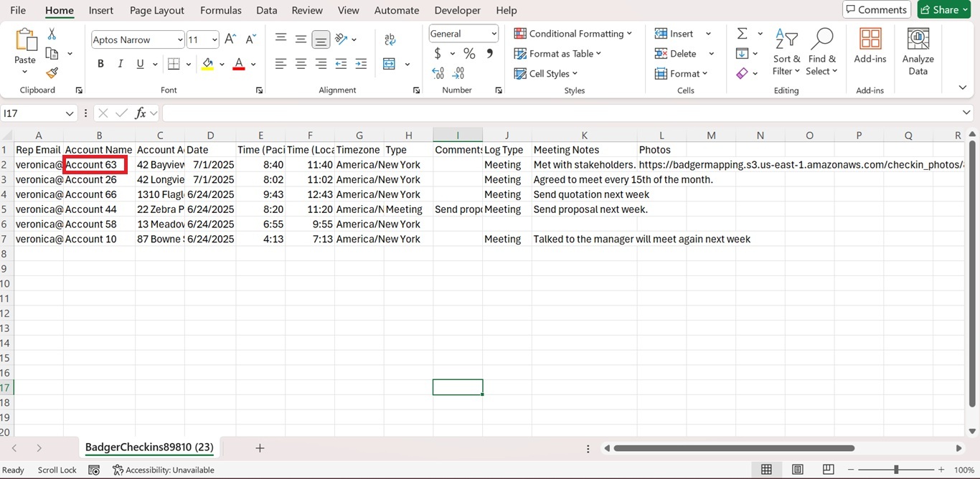
Task: Toggle Underline formatting
Action: pos(140,64)
